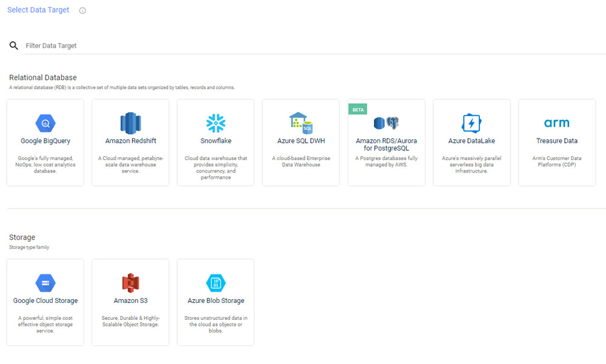Click the Amazon RDS/Aurora PostgreSQL elephant icon

392,124
